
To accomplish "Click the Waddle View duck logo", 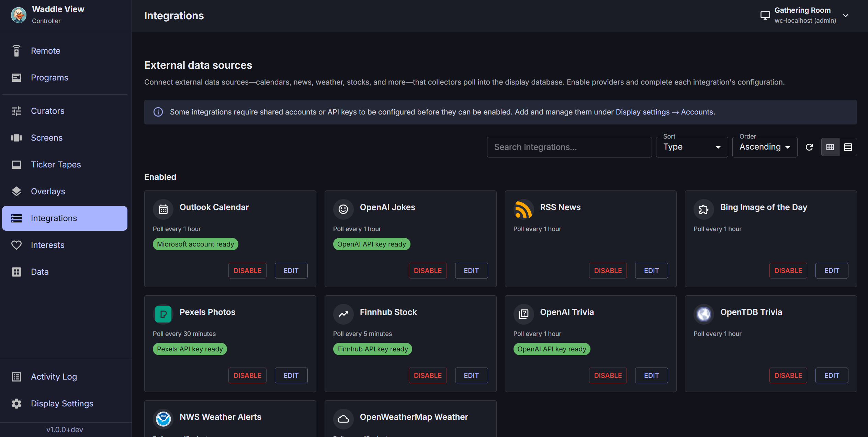I will tap(19, 15).
